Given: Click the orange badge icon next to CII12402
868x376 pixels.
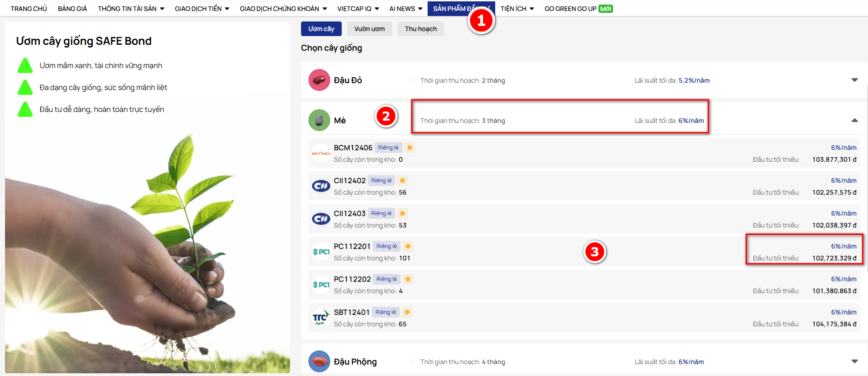Looking at the screenshot, I should pyautogui.click(x=402, y=180).
